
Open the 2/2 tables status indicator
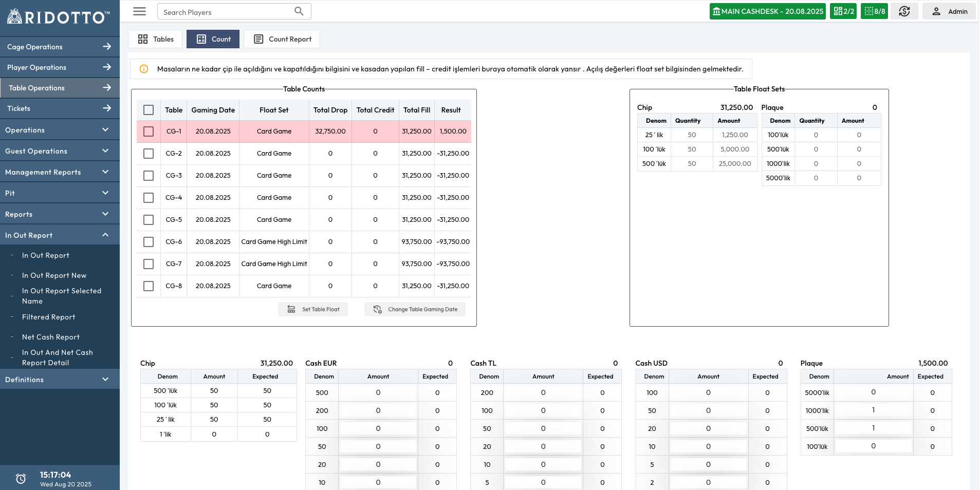(x=843, y=11)
